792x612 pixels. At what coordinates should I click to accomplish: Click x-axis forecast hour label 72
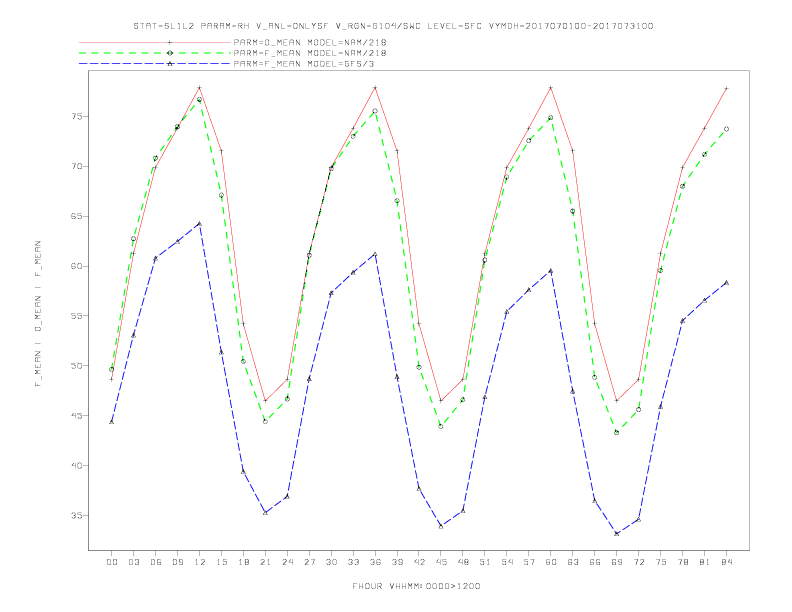tap(639, 562)
